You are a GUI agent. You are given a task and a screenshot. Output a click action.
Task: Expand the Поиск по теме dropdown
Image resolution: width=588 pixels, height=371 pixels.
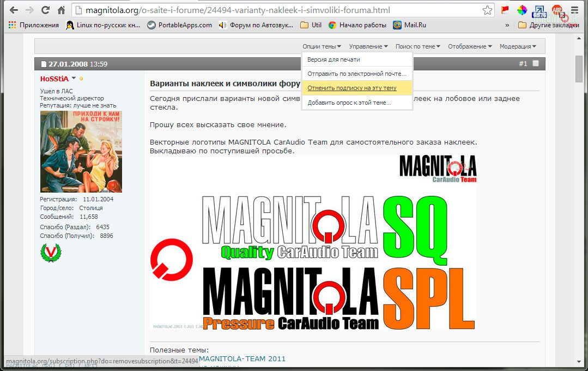point(418,46)
